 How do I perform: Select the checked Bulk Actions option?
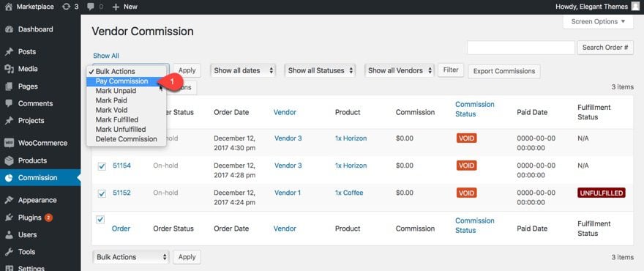[126, 71]
